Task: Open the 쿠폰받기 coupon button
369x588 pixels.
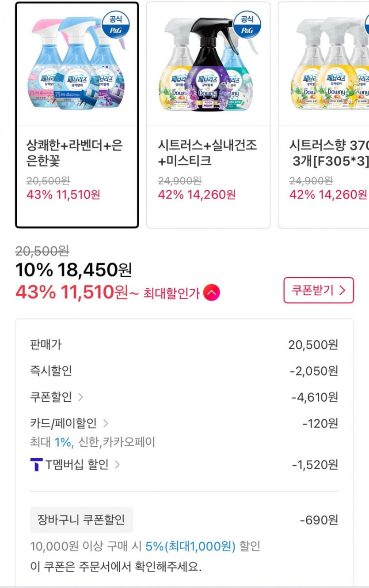Action: pyautogui.click(x=318, y=290)
